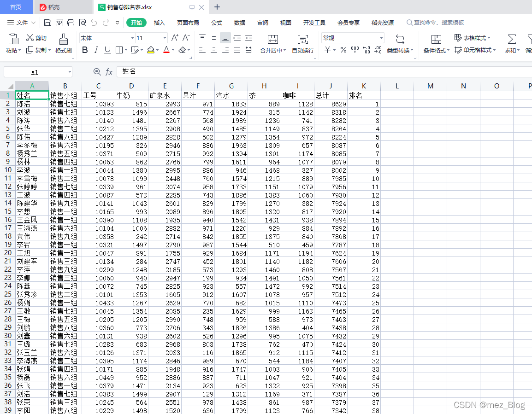Viewport: 532px width, 414px height.
Task: Switch to the 视图 ribbon tab
Action: [x=286, y=23]
